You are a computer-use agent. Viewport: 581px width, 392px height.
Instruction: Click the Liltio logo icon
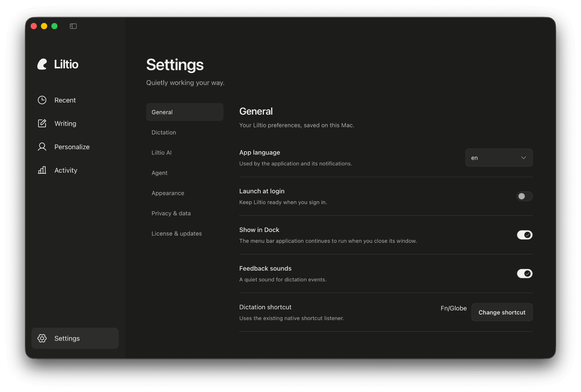coord(42,64)
